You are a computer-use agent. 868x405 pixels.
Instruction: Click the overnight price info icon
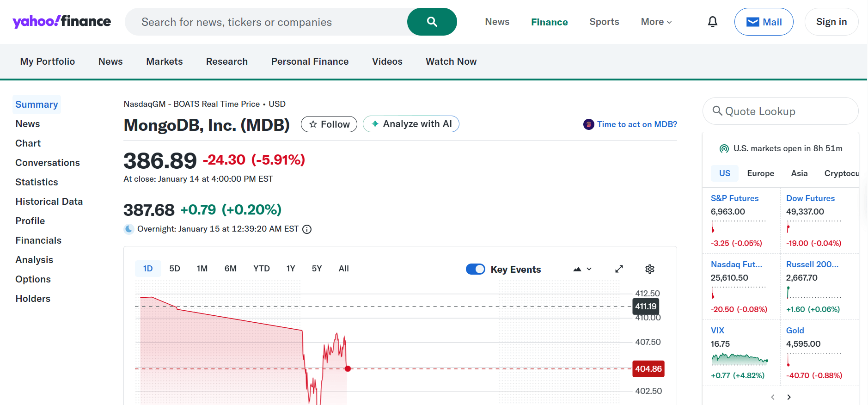coord(307,229)
